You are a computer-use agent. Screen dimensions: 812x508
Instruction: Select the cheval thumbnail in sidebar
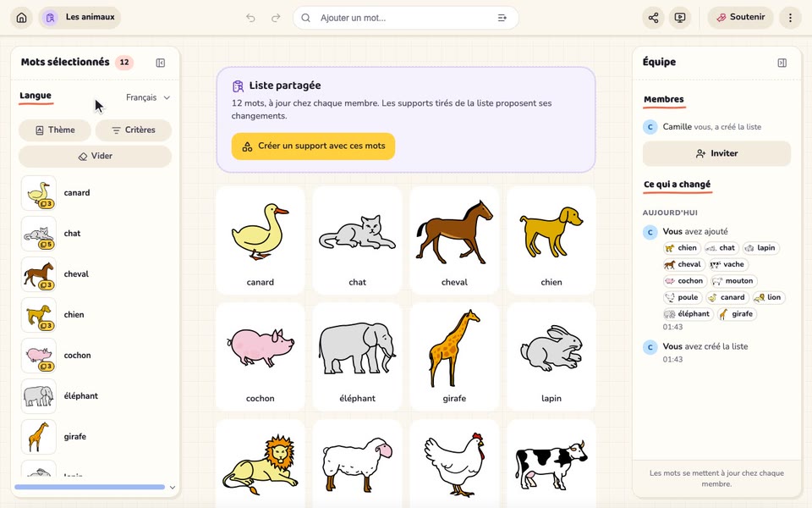[39, 274]
